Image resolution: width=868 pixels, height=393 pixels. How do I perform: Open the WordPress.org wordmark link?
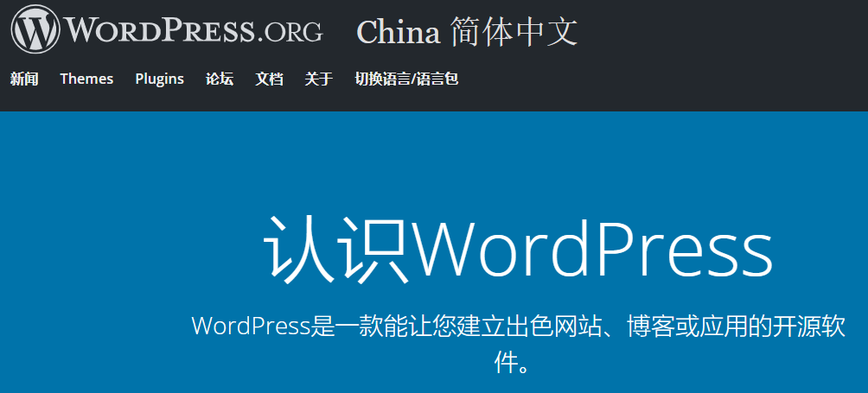193,30
